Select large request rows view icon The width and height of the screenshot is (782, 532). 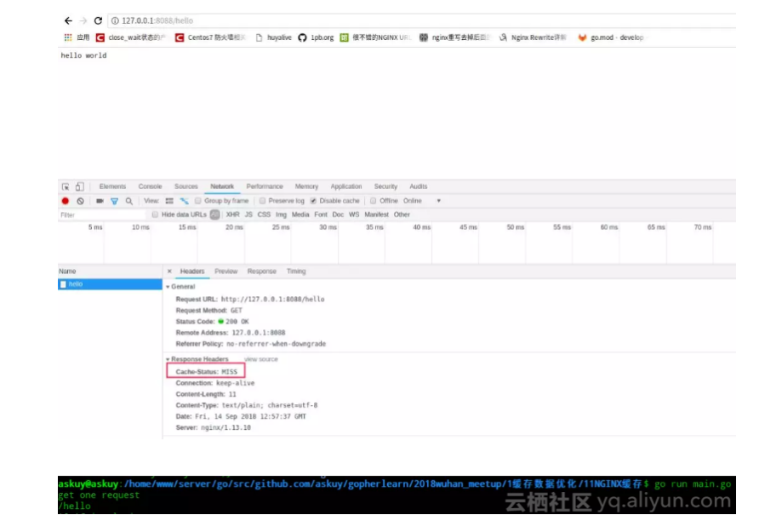click(x=169, y=201)
